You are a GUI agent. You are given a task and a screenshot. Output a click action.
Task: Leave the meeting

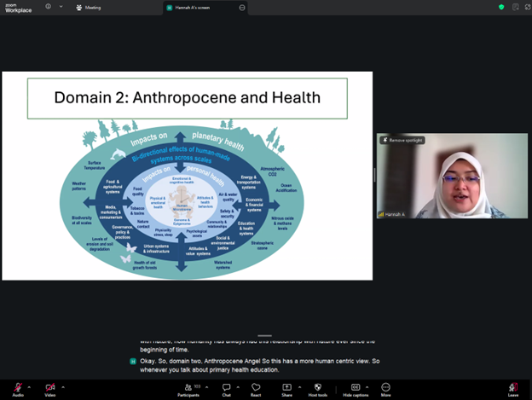click(x=512, y=387)
